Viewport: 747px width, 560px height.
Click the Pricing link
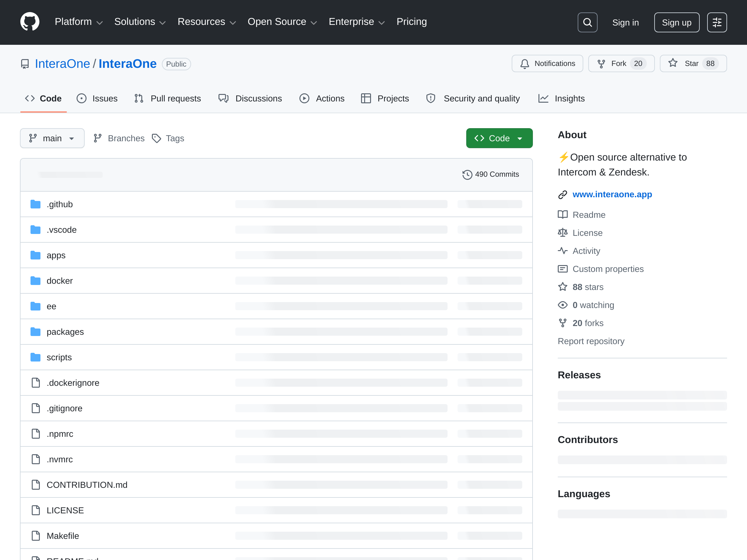(x=412, y=22)
